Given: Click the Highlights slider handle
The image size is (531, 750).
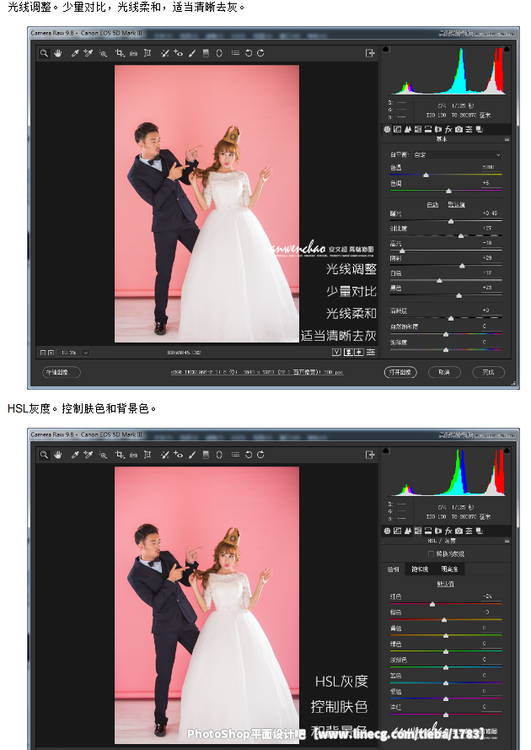Looking at the screenshot, I should pyautogui.click(x=402, y=251).
